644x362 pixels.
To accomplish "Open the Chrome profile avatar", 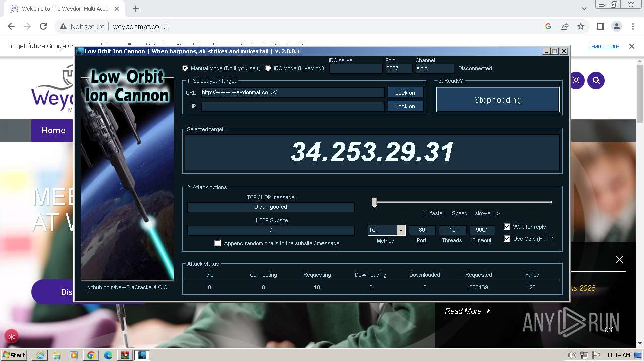I will [x=616, y=26].
